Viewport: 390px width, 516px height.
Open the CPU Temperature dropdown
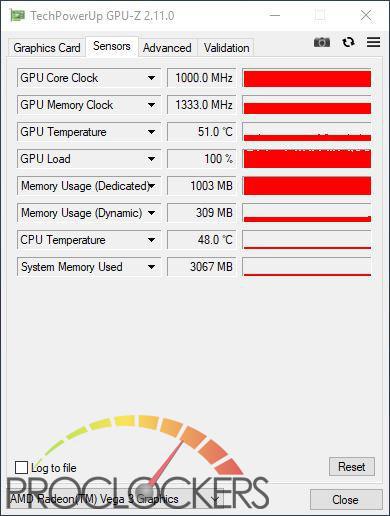tap(151, 240)
